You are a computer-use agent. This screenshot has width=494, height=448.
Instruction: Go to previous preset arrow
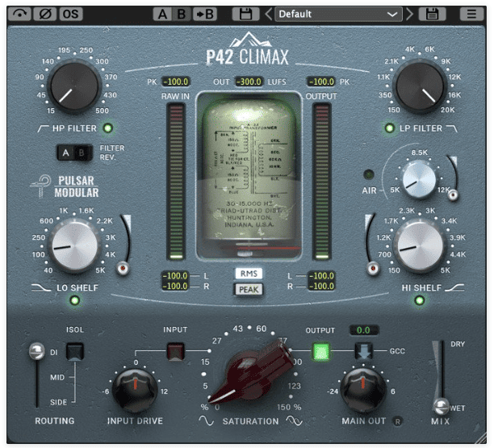tap(269, 15)
